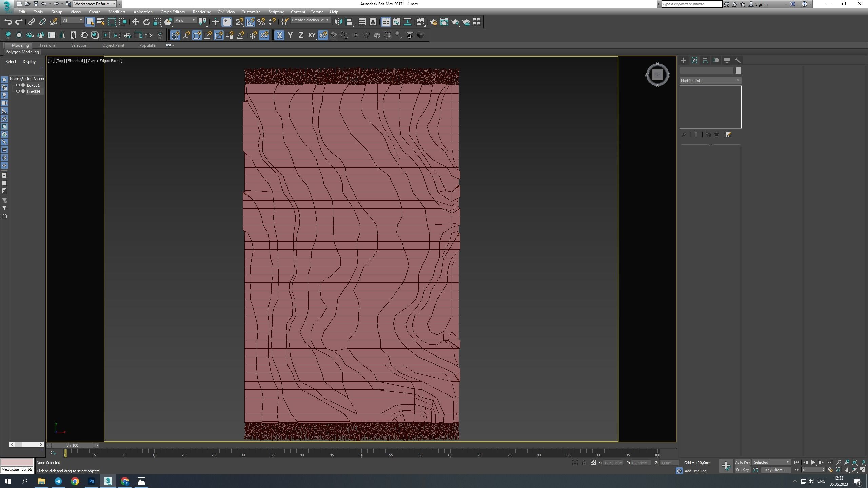Click the Key Filters button
Viewport: 868px width, 488px height.
(775, 470)
